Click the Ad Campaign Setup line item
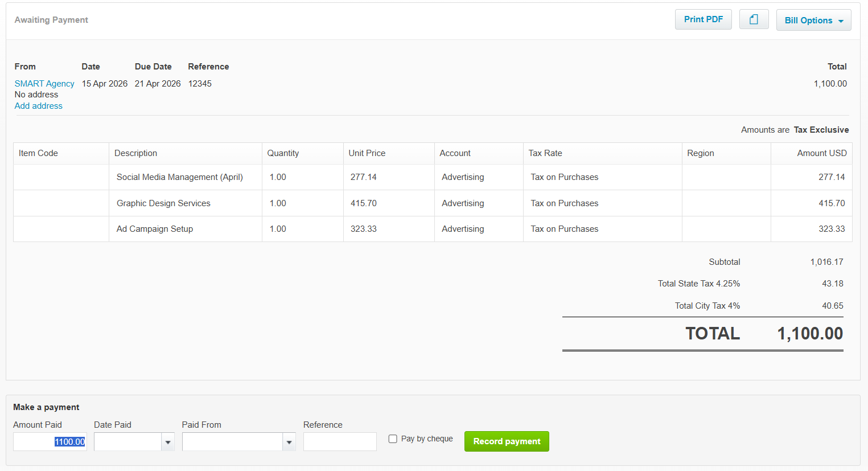 (x=155, y=229)
